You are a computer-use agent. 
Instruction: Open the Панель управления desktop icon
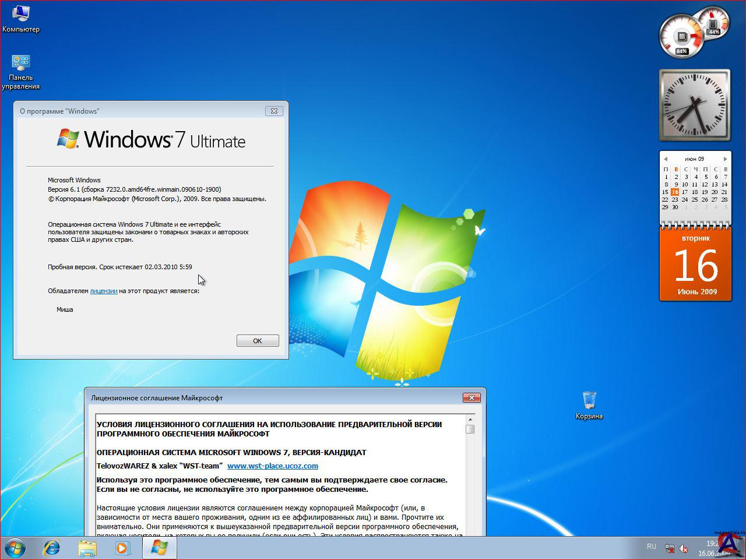pyautogui.click(x=20, y=63)
